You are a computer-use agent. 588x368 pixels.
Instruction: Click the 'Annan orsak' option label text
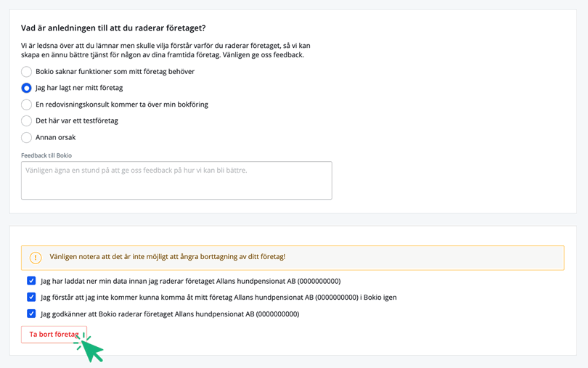point(56,137)
